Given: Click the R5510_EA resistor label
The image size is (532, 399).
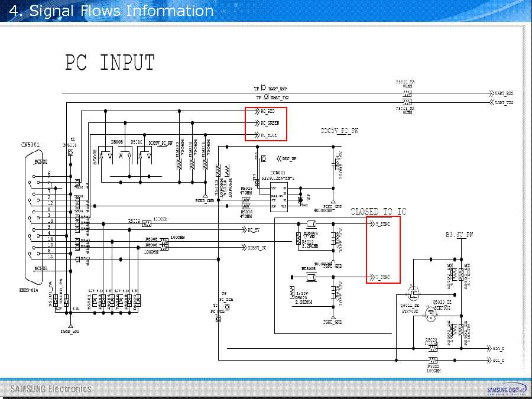Looking at the screenshot, I should coord(405,82).
